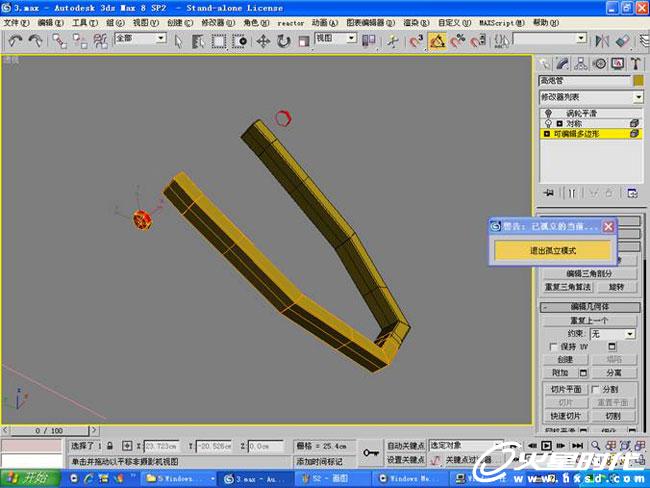The height and width of the screenshot is (488, 650).
Task: Open Select by Name list icon
Action: coord(198,41)
